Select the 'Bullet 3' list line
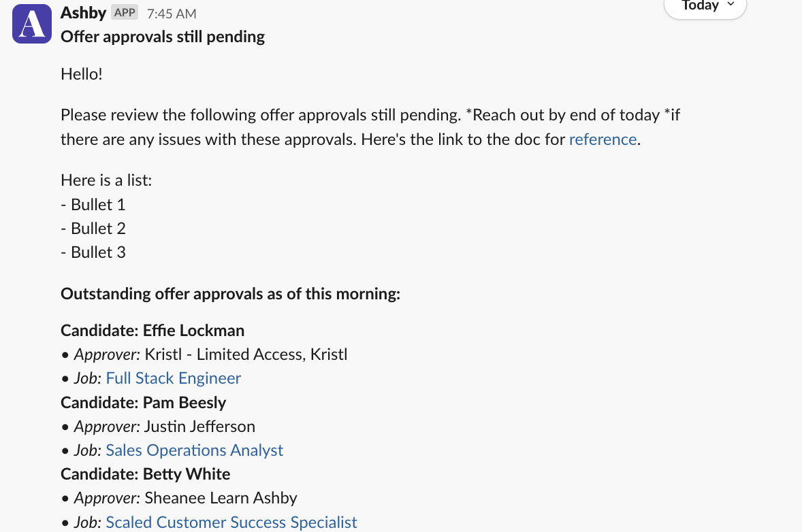This screenshot has width=802, height=532. coord(93,252)
